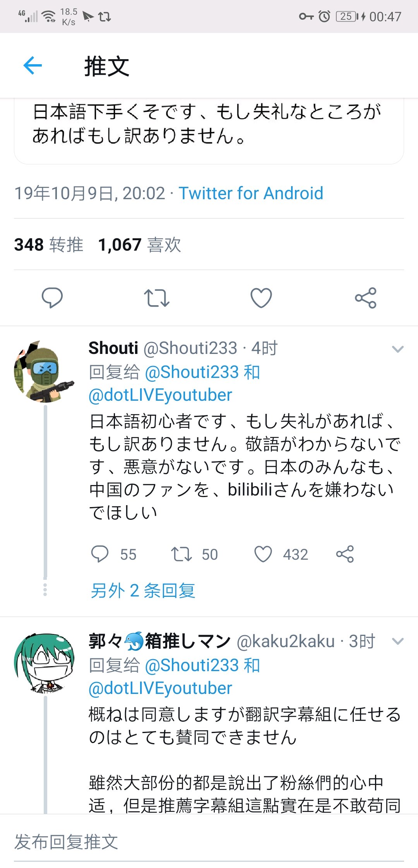
Task: Like Shouti's reply with 432 likes
Action: click(x=263, y=554)
